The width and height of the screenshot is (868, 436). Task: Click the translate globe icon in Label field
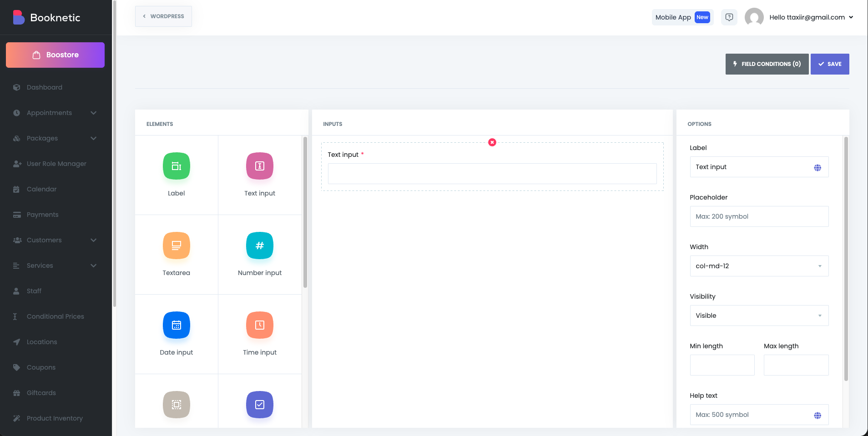[817, 168]
